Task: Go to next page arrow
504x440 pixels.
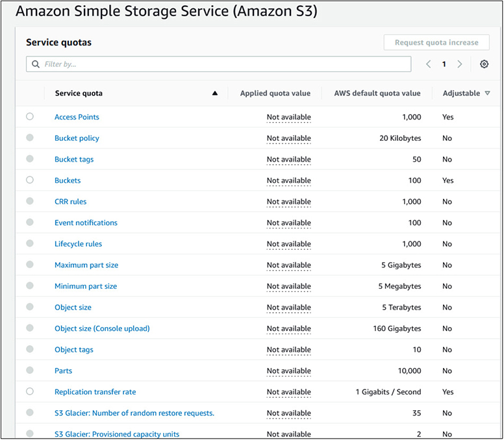Action: (x=460, y=64)
